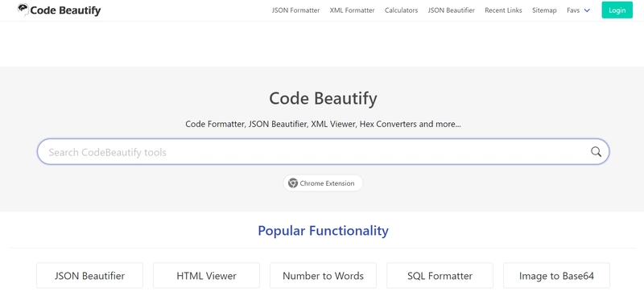Expand the Favs dropdown arrow

[587, 10]
